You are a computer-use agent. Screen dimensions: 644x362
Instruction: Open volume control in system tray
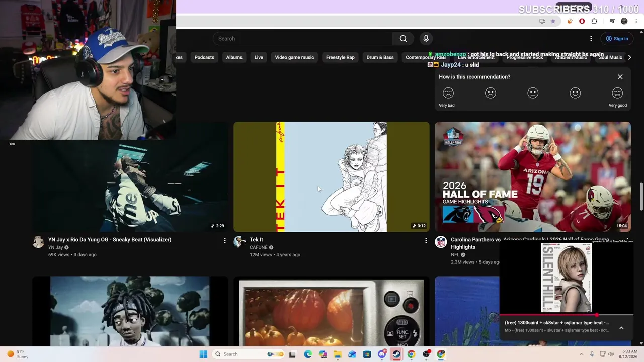pyautogui.click(x=611, y=354)
